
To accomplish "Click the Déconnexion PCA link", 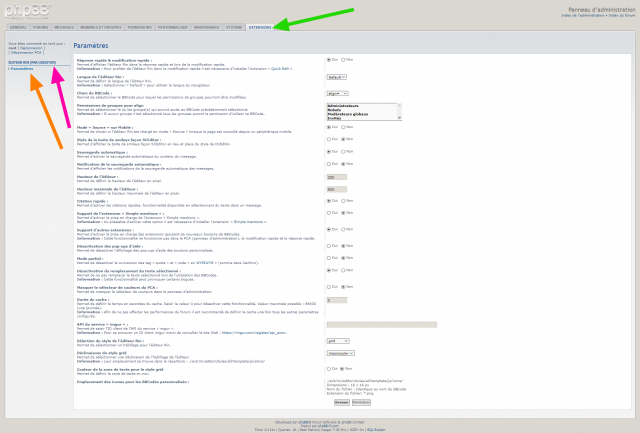I will click(x=26, y=51).
